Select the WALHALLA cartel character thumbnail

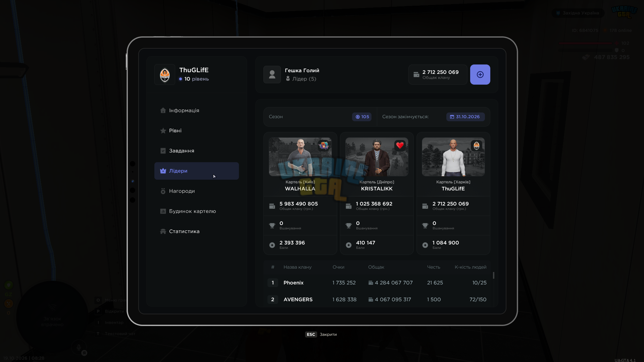pos(300,157)
